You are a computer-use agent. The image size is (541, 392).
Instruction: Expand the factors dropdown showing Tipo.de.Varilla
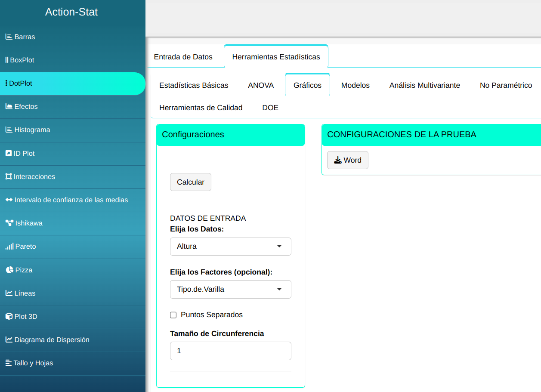230,290
